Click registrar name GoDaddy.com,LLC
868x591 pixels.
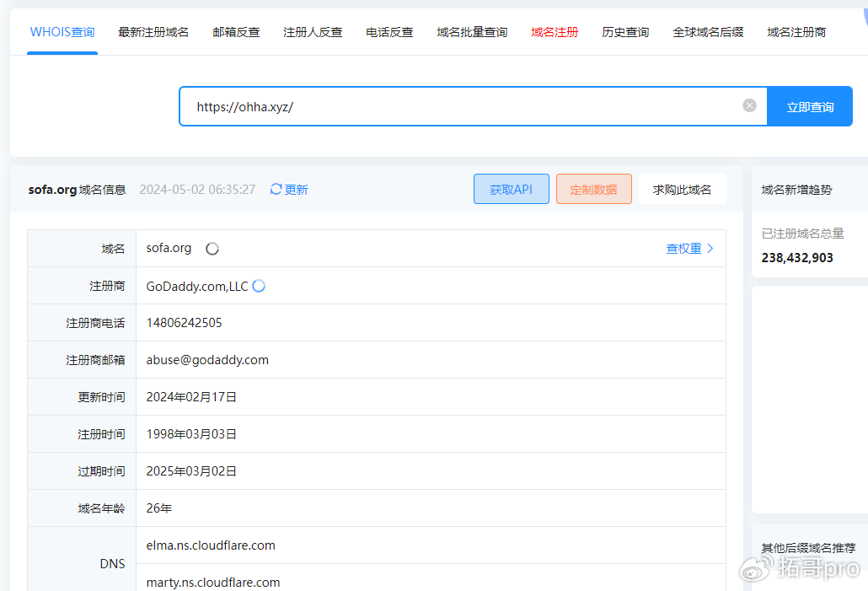coord(197,287)
